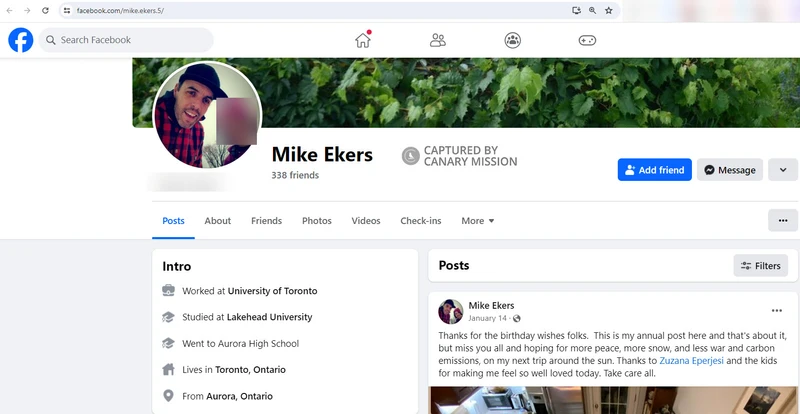Open the large profile picture
The width and height of the screenshot is (800, 414).
[207, 115]
